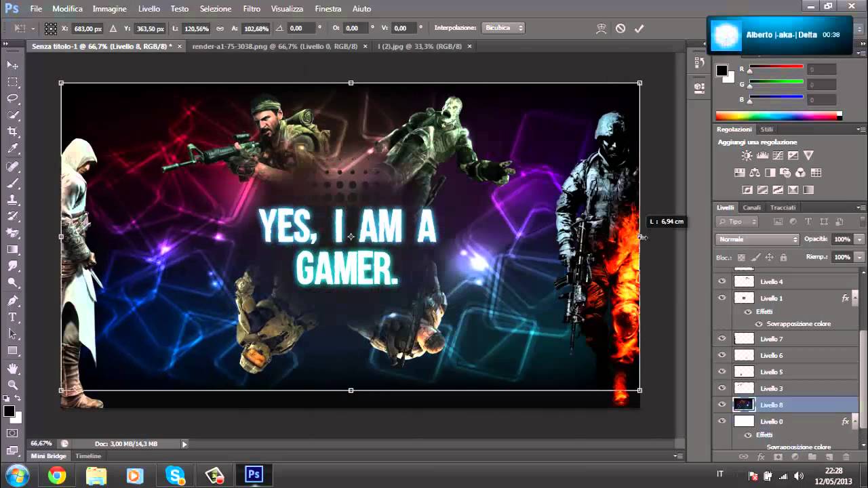Hide the Livello 5 layer
Image resolution: width=868 pixels, height=488 pixels.
pos(722,371)
